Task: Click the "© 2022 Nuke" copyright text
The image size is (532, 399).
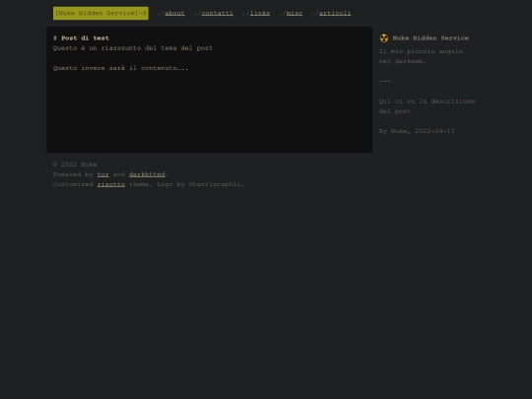Action: point(75,165)
